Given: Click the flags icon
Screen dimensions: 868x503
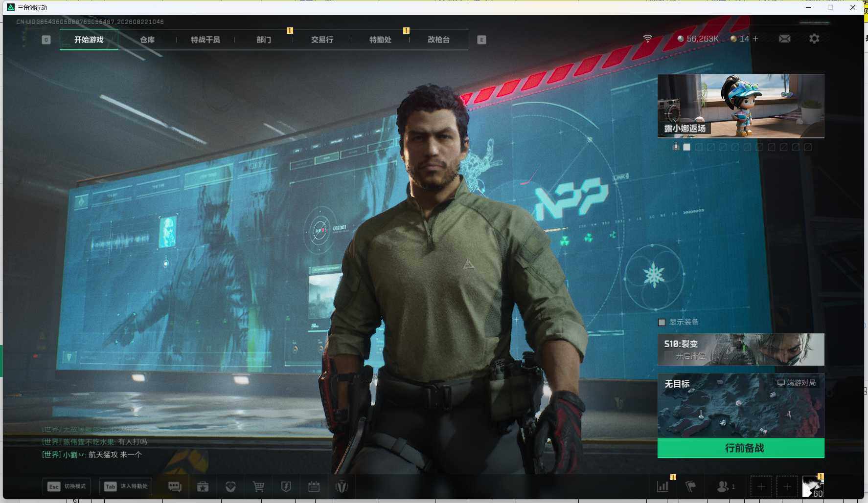Looking at the screenshot, I should [690, 486].
